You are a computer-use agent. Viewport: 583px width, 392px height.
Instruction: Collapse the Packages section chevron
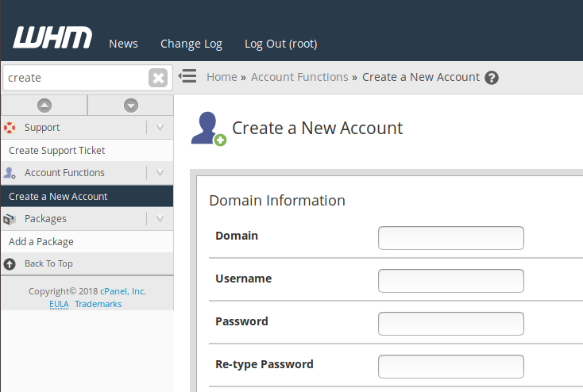click(160, 219)
